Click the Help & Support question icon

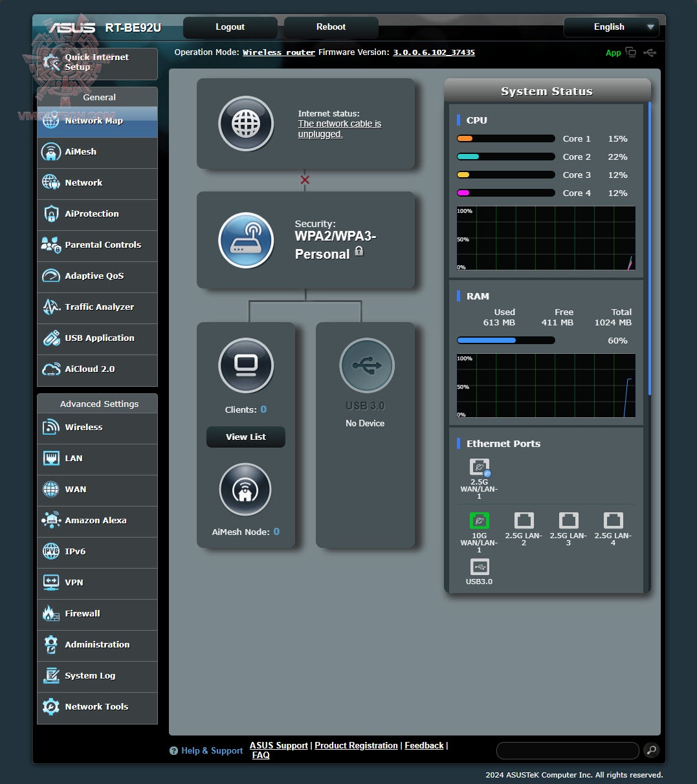pyautogui.click(x=173, y=751)
